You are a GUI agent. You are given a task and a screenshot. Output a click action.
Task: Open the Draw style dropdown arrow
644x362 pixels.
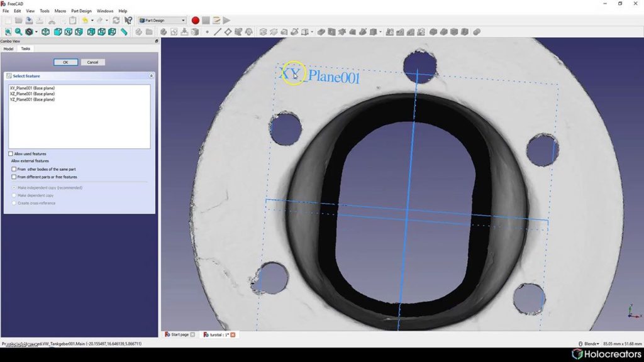(36, 32)
